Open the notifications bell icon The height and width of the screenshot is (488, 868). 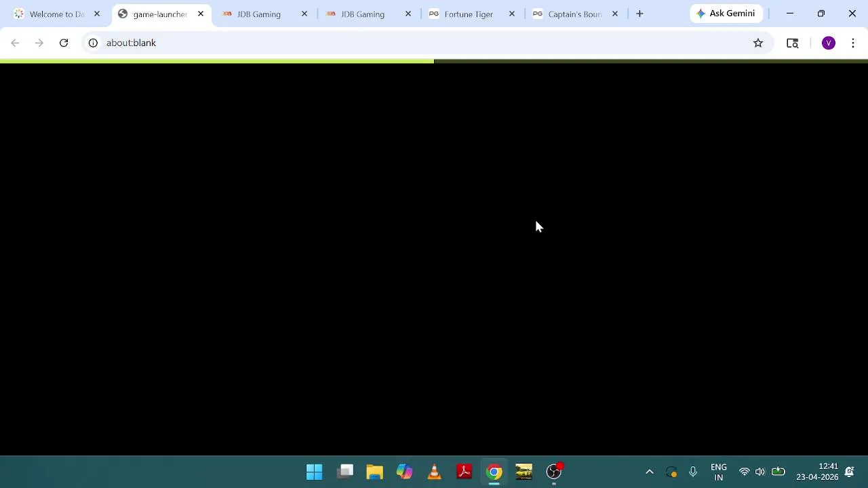click(x=849, y=472)
